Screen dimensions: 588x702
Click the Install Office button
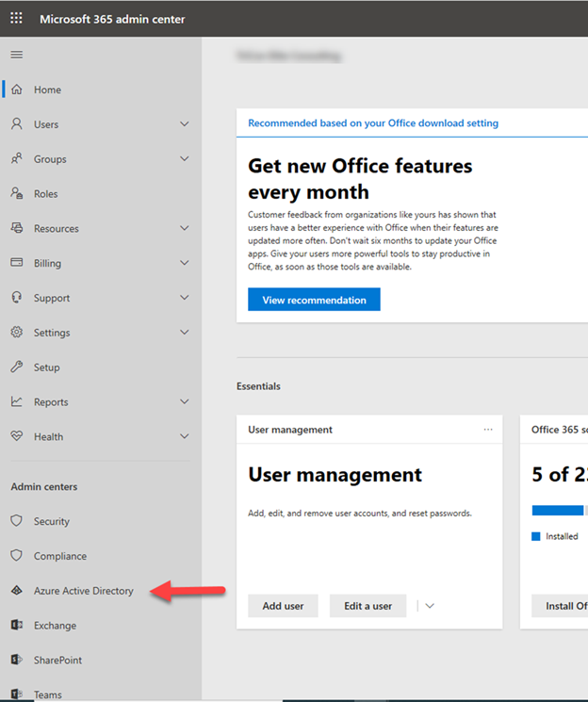(560, 606)
